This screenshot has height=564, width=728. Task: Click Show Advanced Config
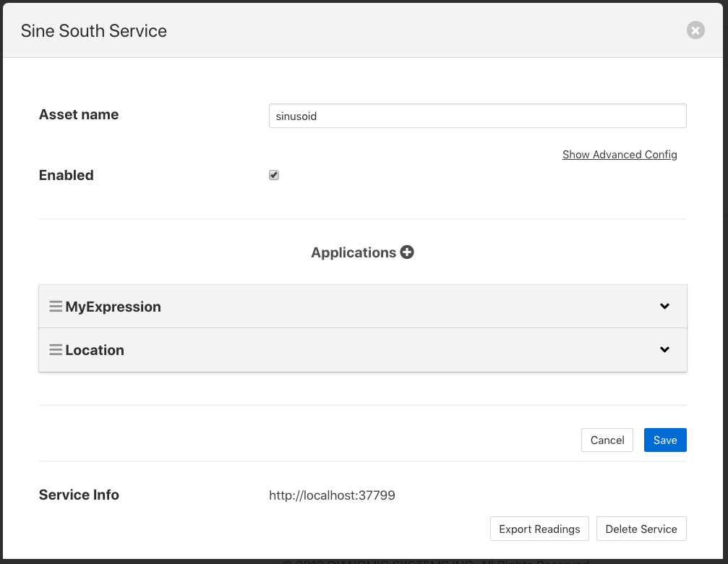point(620,154)
